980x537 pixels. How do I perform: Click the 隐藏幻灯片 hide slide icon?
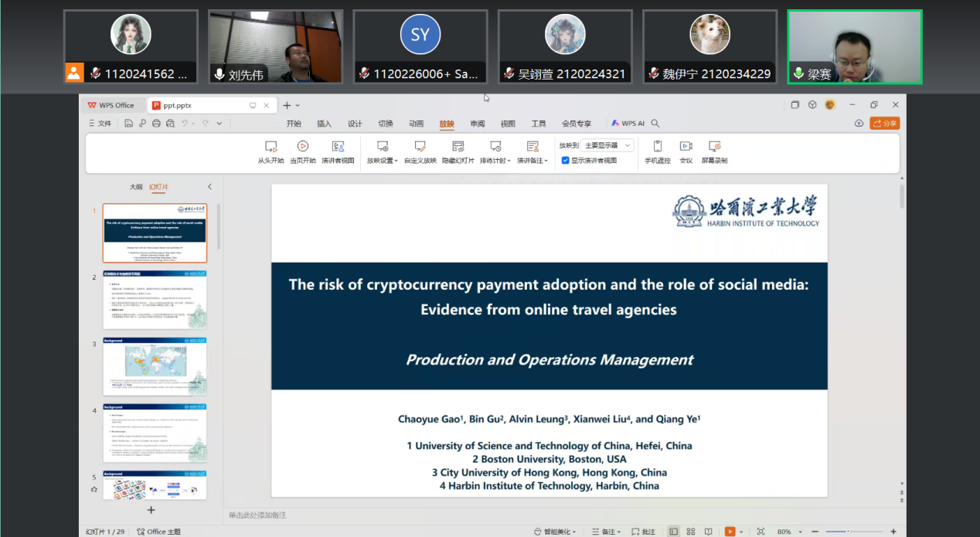click(x=458, y=151)
